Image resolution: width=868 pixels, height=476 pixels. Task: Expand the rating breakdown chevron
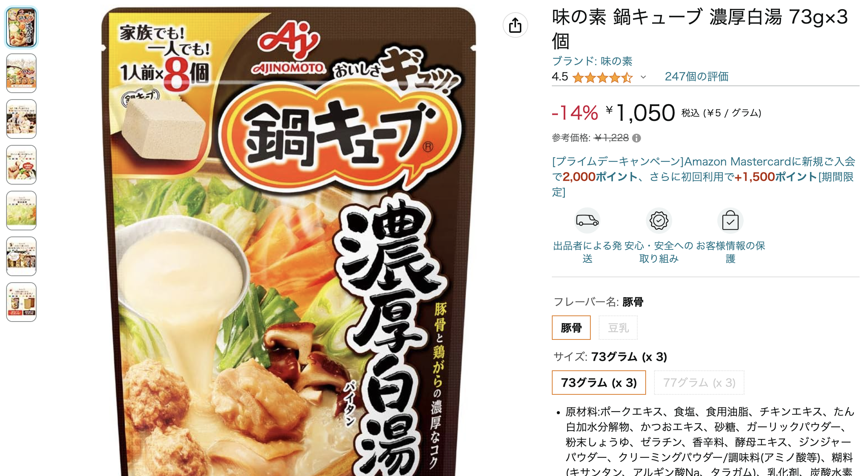click(x=643, y=77)
